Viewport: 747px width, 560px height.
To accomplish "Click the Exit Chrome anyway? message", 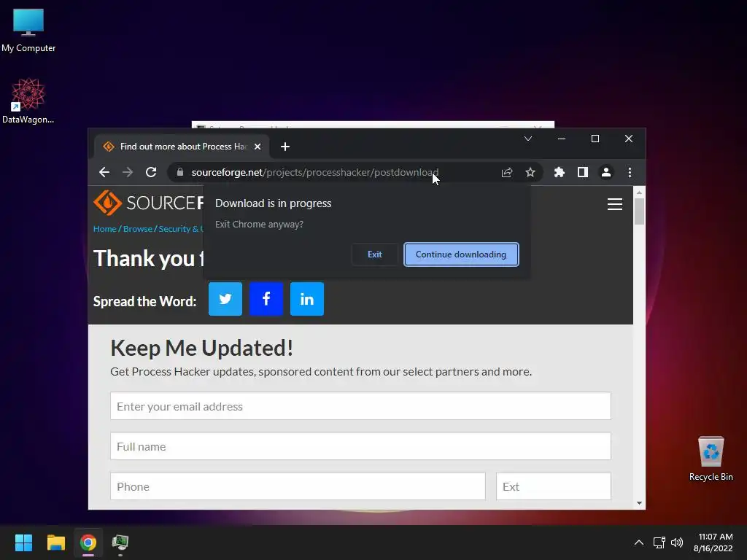I will coord(259,225).
